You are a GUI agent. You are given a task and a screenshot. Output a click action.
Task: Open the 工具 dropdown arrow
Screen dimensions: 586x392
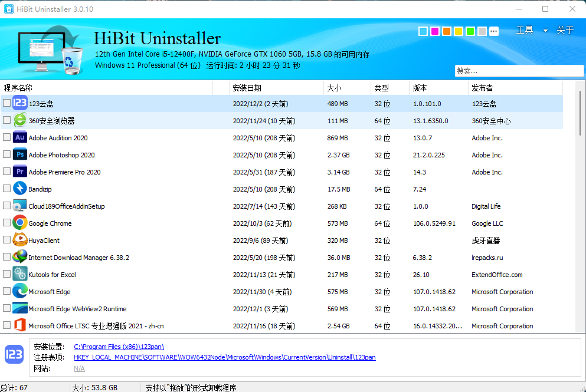coord(545,29)
